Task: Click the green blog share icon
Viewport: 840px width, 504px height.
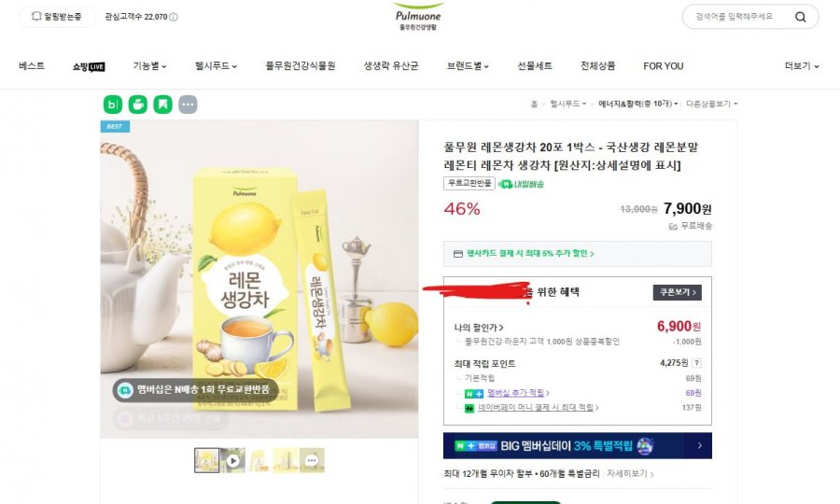Action: coord(113,104)
